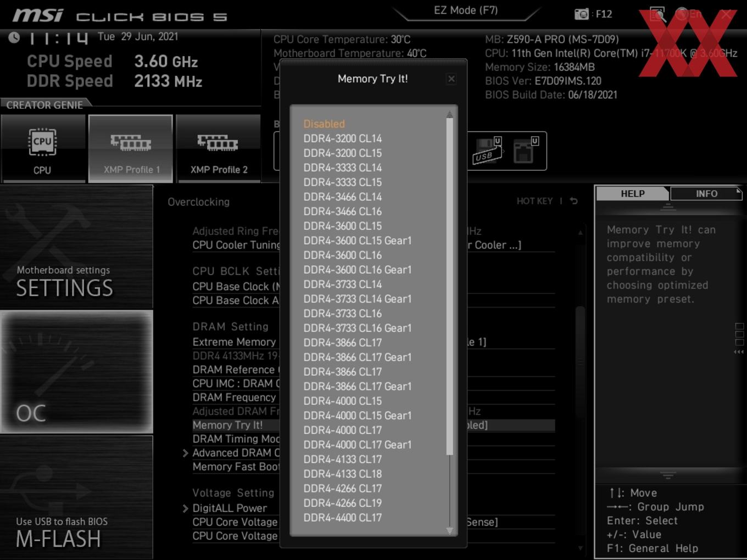747x560 pixels.
Task: Click the network boot priority device icon
Action: pyautogui.click(x=526, y=150)
